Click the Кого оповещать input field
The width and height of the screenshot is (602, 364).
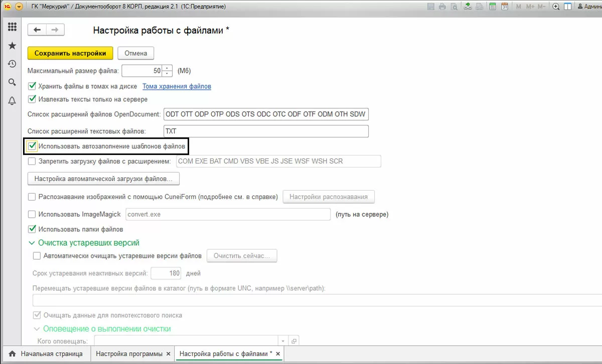[x=187, y=341]
